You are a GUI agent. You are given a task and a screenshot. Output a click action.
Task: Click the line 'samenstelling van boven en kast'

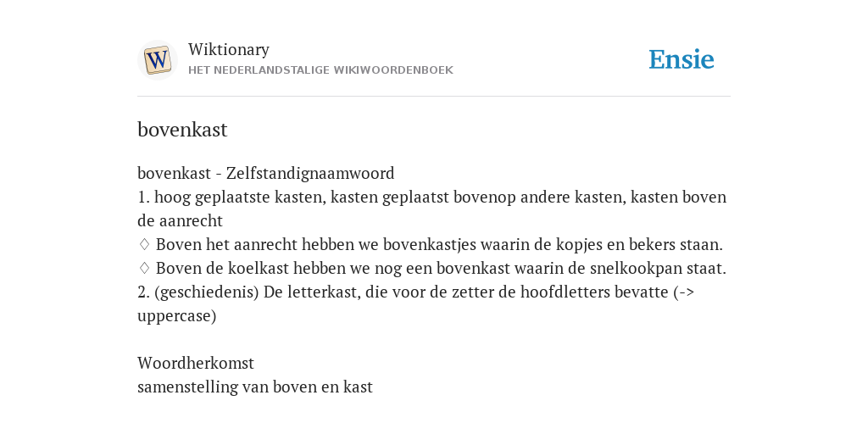click(254, 387)
